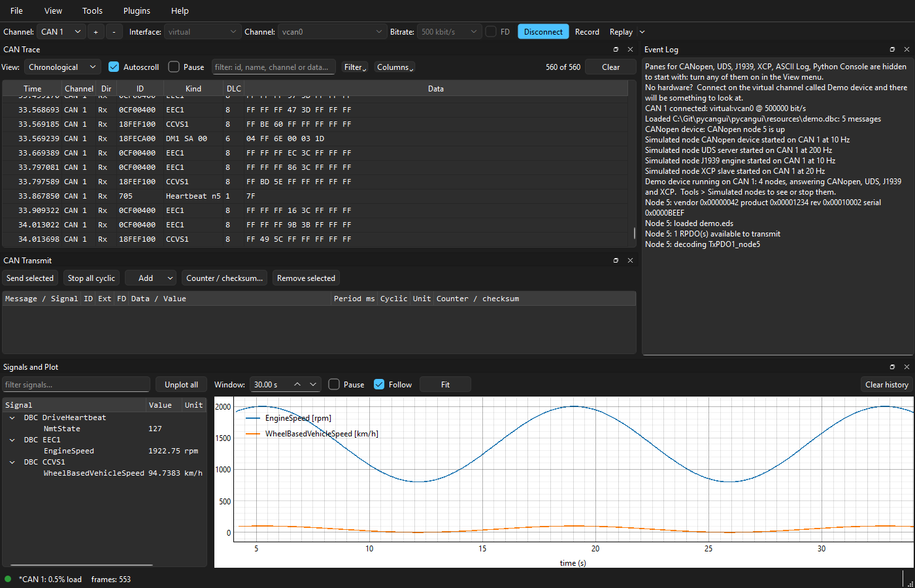915x588 pixels.
Task: Close the CAN Transmit panel
Action: click(630, 261)
